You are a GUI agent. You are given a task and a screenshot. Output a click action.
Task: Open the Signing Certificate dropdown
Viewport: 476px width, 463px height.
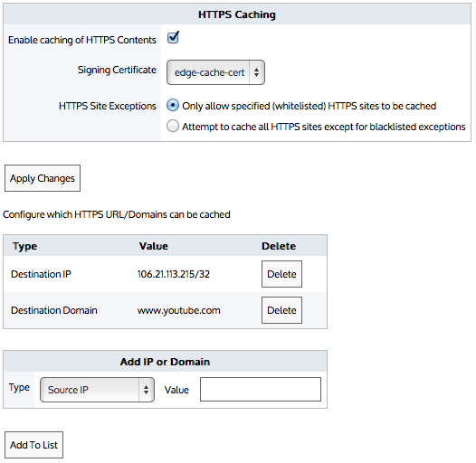[215, 72]
